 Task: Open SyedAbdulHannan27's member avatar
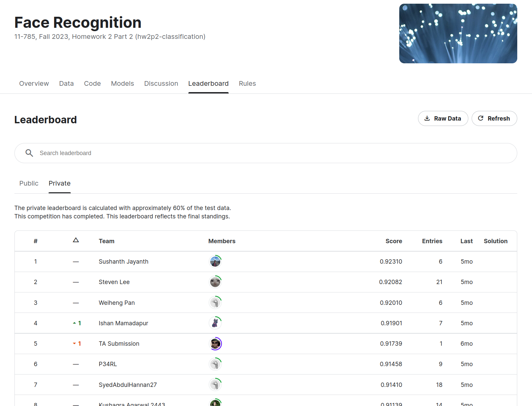(215, 385)
